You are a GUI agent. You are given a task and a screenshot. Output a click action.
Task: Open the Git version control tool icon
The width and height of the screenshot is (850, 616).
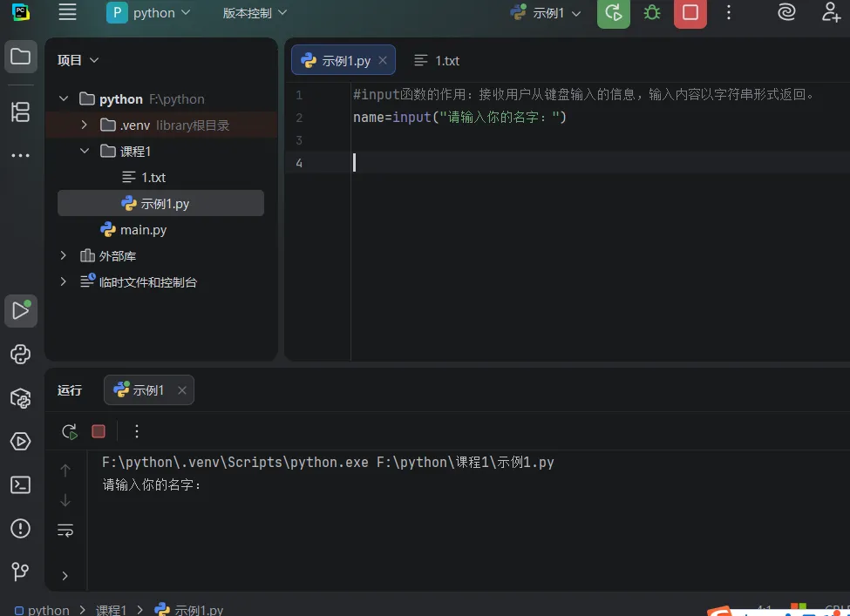coord(21,572)
